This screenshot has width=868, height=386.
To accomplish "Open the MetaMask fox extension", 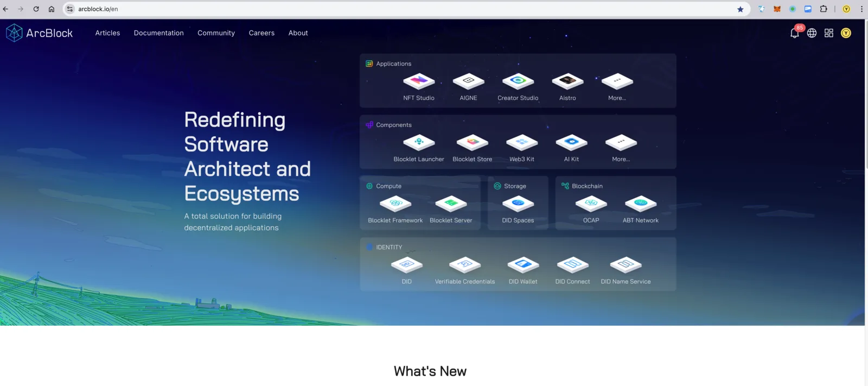I will tap(777, 9).
